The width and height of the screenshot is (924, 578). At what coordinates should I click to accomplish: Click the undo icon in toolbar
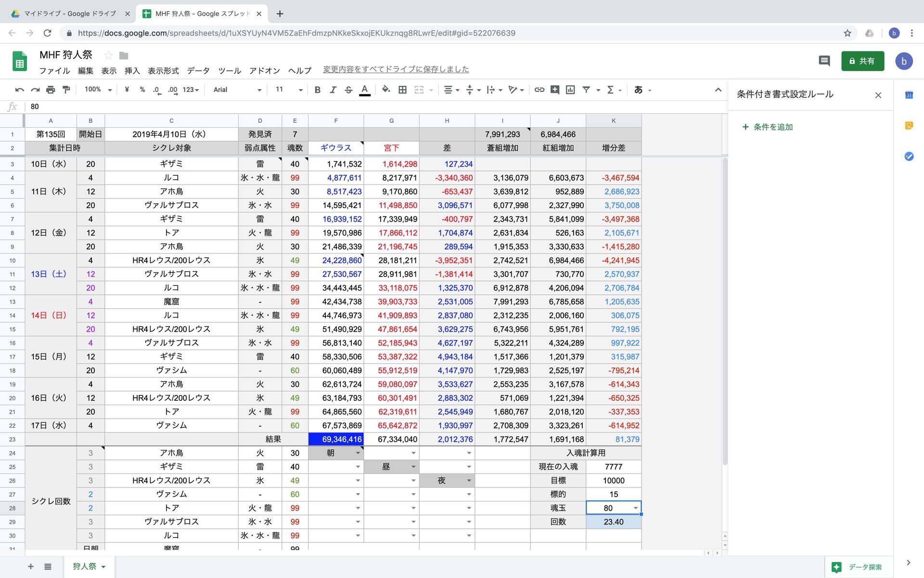[20, 90]
